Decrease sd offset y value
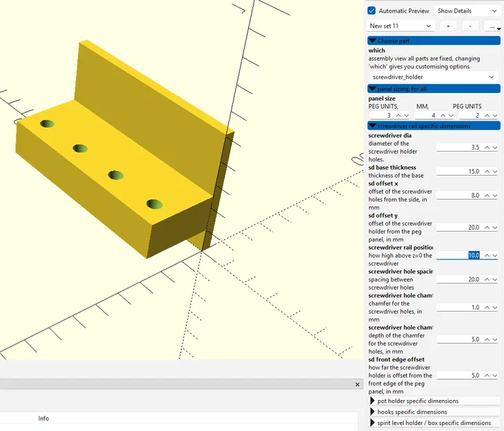 [x=494, y=228]
